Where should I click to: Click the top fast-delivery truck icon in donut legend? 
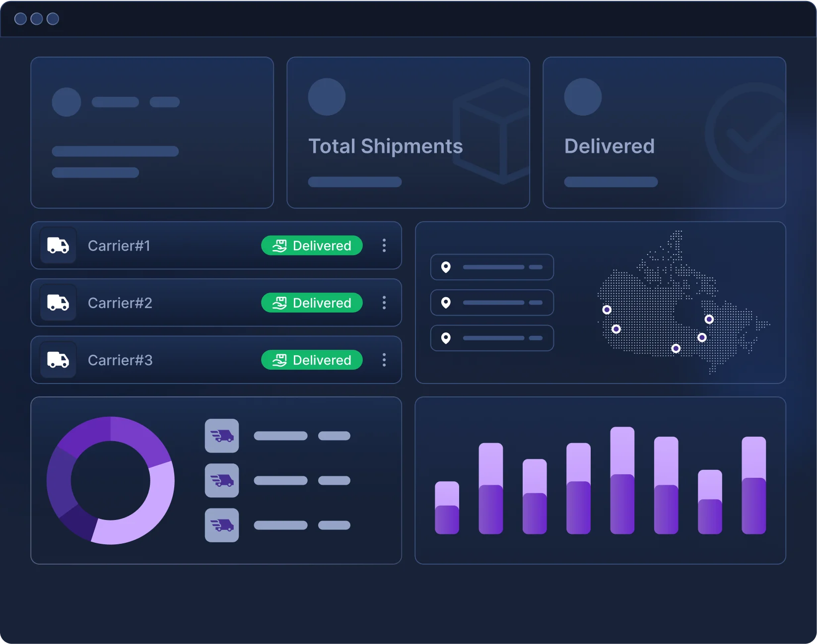tap(222, 436)
